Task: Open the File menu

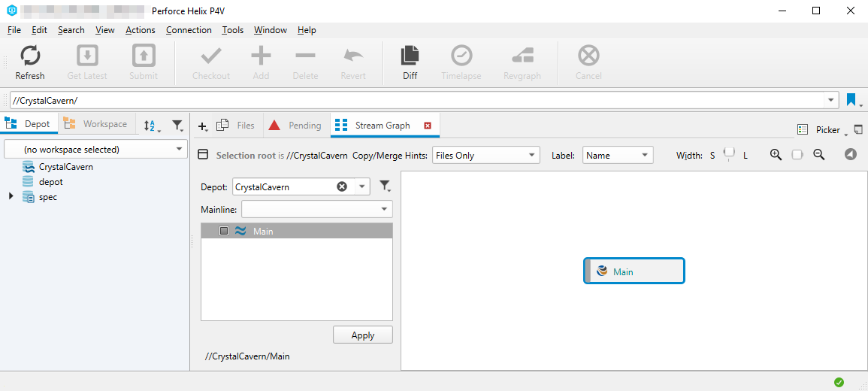Action: (x=14, y=30)
